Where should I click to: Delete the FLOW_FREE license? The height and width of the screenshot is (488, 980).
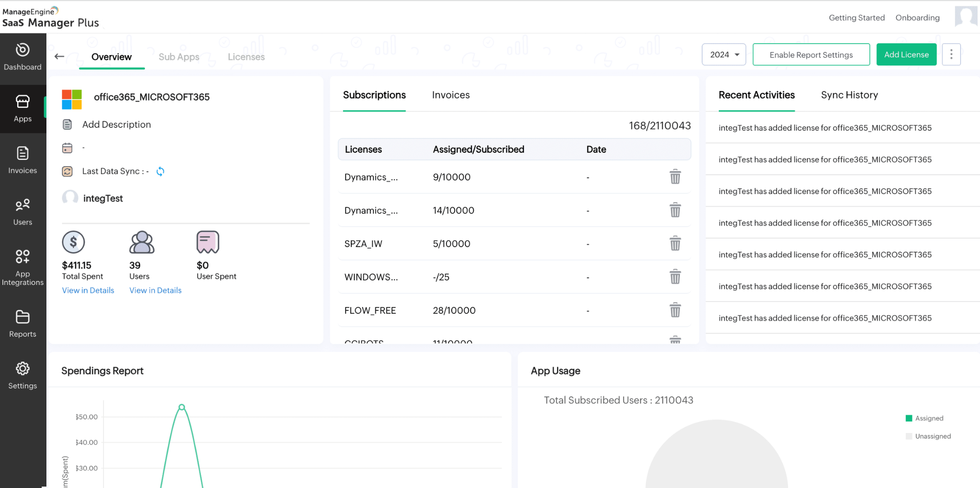click(x=675, y=310)
